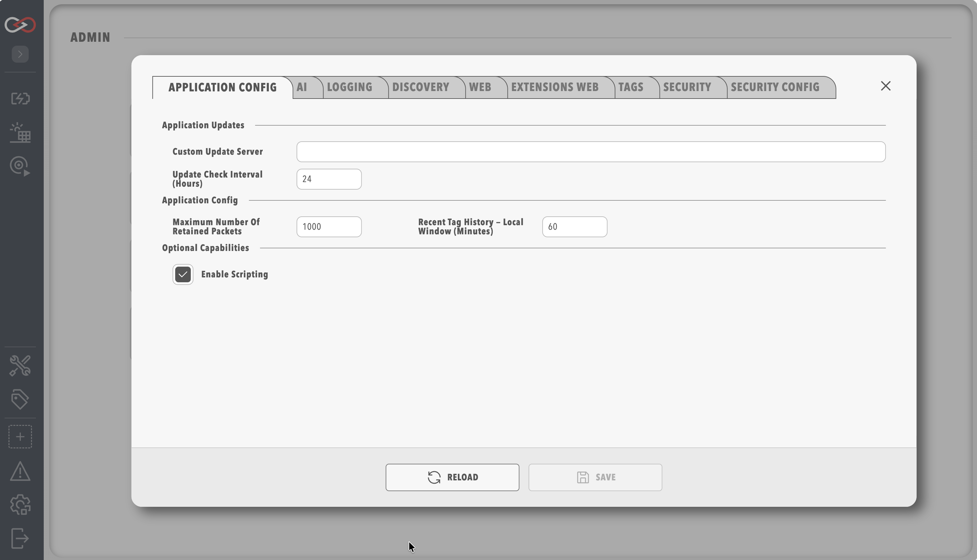Toggle the Enable Scripting checkbox
The image size is (977, 560).
tap(183, 274)
